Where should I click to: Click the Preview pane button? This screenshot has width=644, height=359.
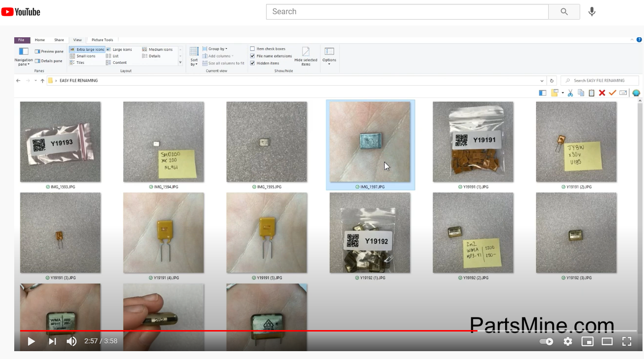[49, 51]
